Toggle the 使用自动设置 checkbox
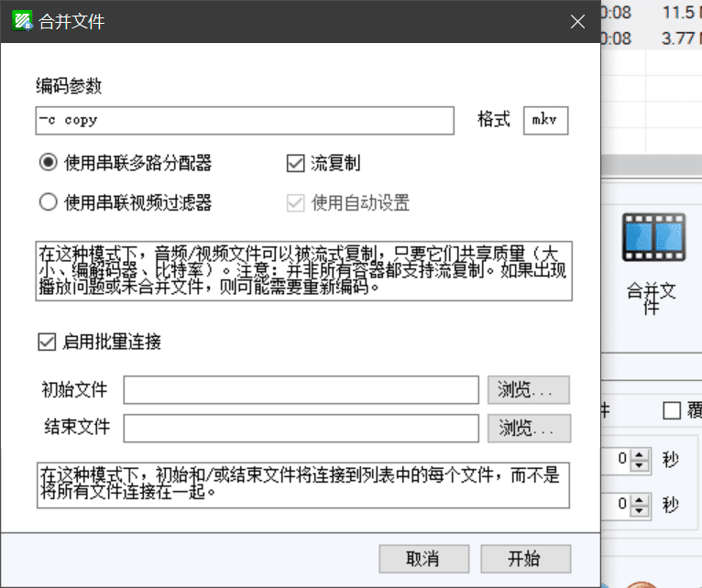702x588 pixels. coord(295,202)
